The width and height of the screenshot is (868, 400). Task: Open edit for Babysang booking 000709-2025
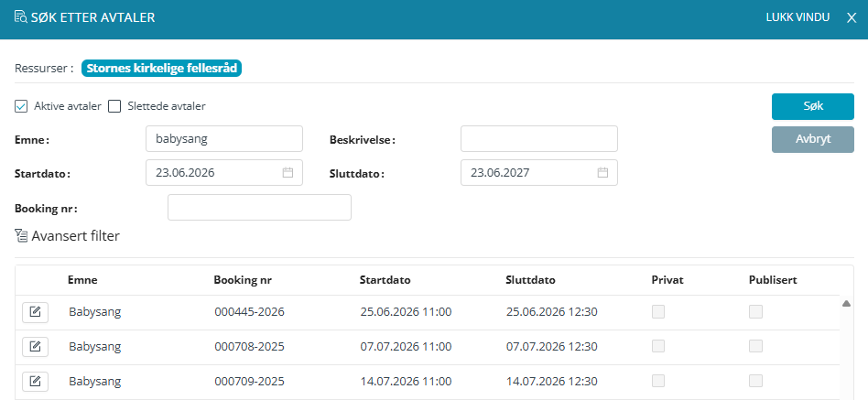click(35, 381)
